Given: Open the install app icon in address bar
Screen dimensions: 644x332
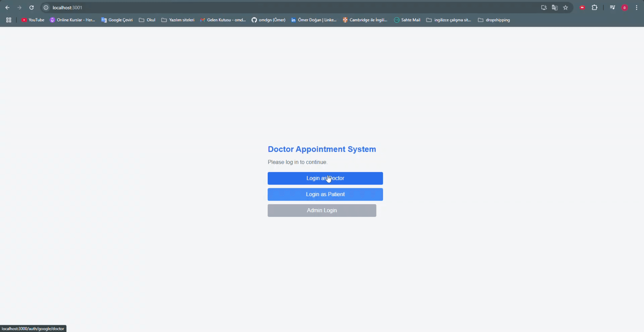Looking at the screenshot, I should 544,8.
